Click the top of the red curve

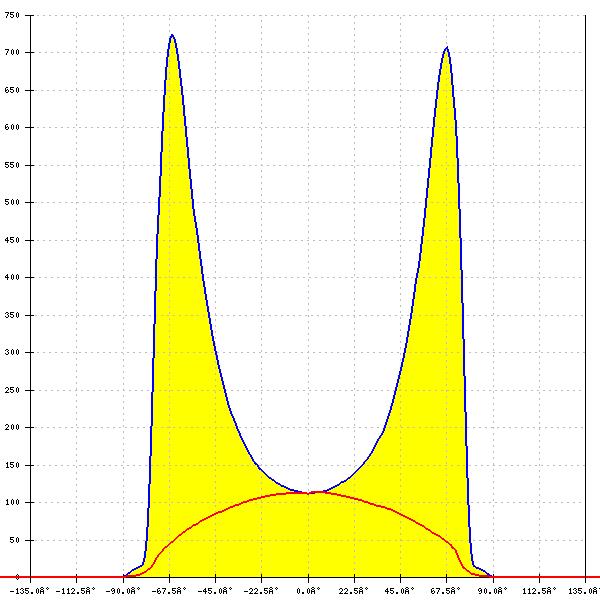312,491
